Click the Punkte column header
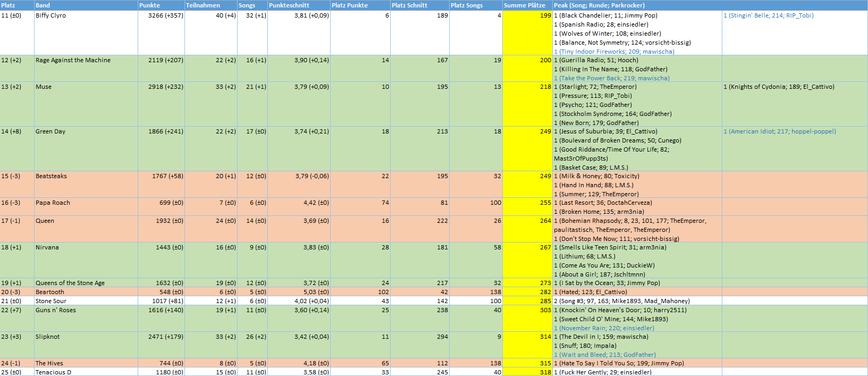The width and height of the screenshot is (868, 376). coord(161,5)
